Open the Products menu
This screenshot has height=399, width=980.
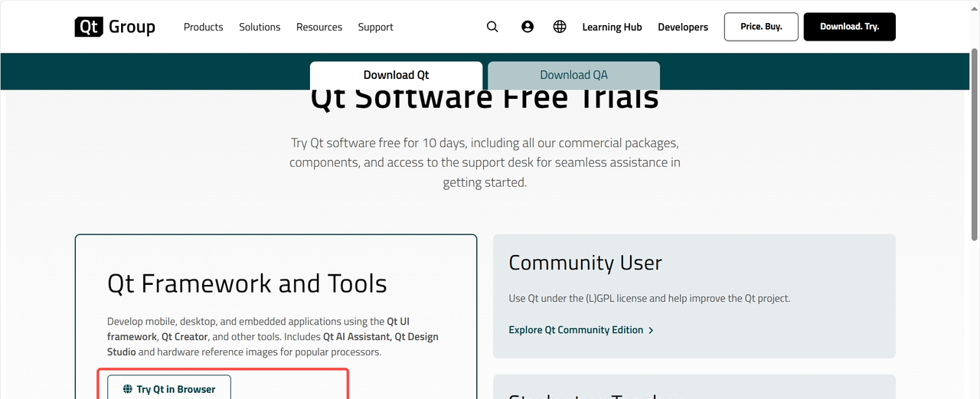coord(203,27)
